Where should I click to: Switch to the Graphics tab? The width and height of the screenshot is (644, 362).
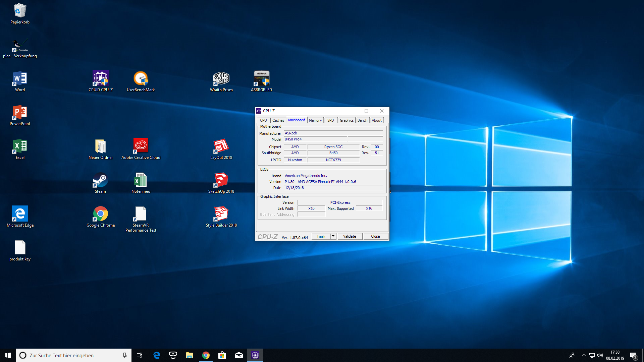346,120
